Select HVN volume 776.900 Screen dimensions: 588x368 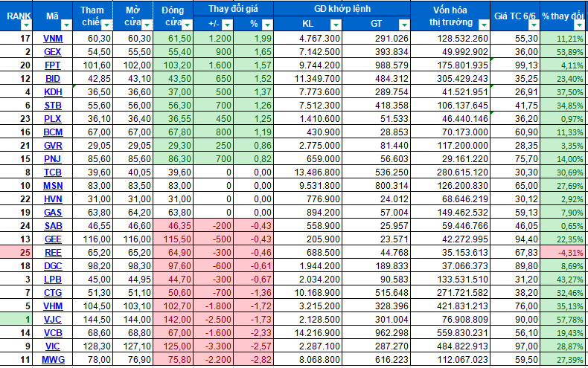coord(308,199)
